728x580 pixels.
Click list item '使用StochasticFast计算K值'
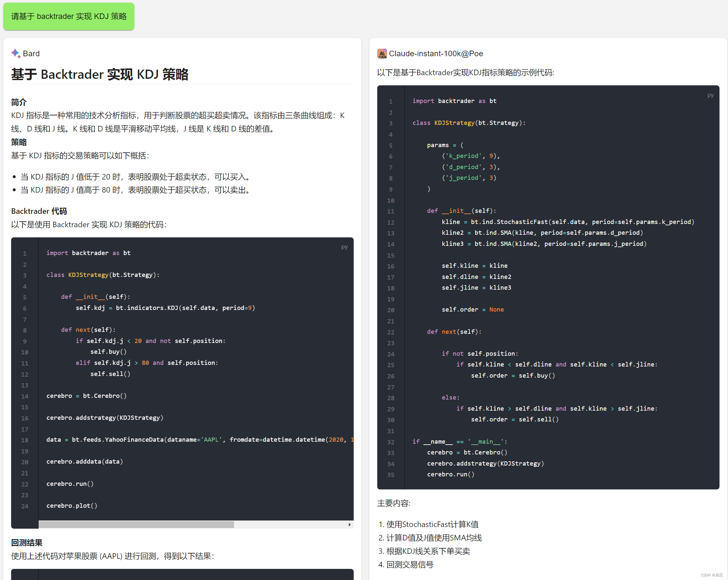pyautogui.click(x=432, y=524)
